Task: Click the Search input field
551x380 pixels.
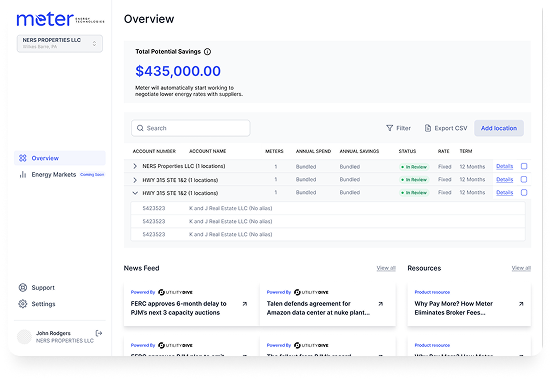Action: pyautogui.click(x=190, y=128)
